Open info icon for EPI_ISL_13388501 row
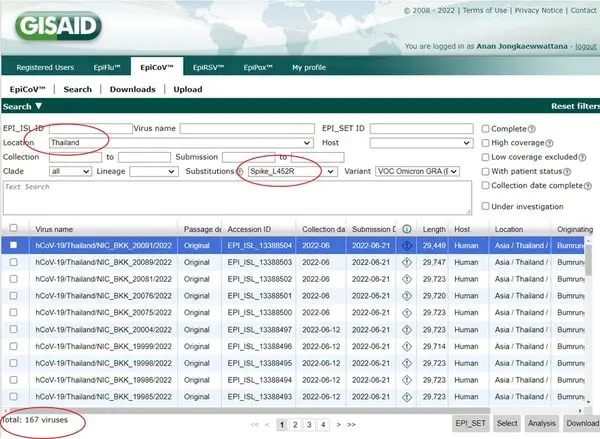Screen dimensions: 600x439 point(407,296)
